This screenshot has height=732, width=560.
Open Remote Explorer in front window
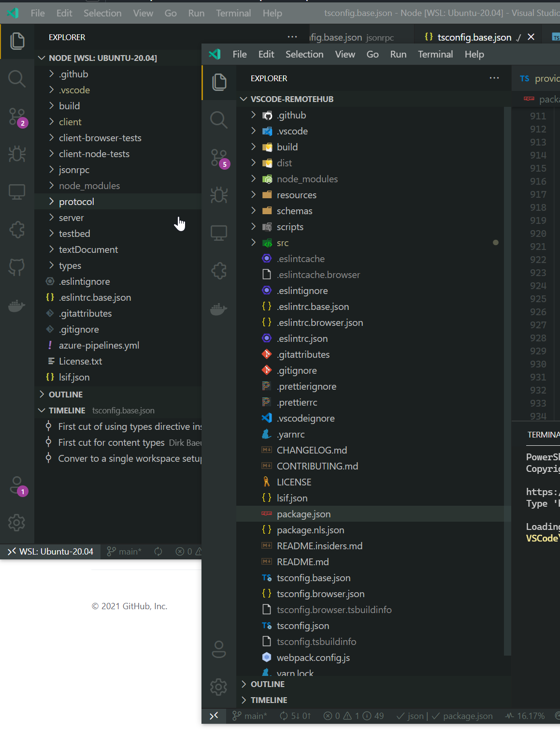click(x=219, y=233)
